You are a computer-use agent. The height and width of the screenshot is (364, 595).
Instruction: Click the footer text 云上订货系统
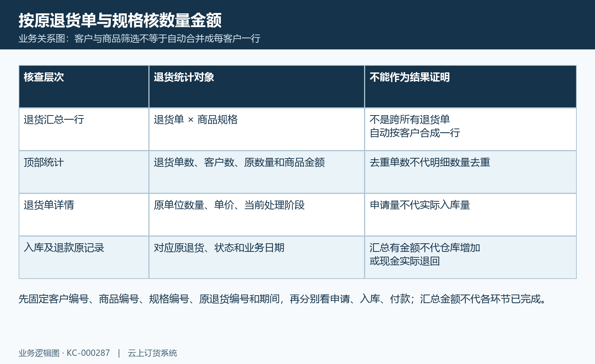[x=152, y=353]
